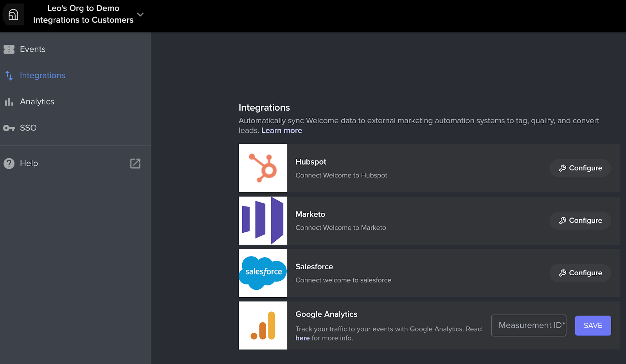Click the Help question mark icon

tap(9, 163)
